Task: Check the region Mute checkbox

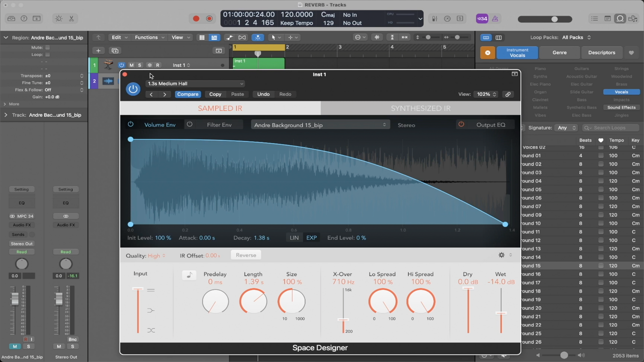Action: click(48, 48)
